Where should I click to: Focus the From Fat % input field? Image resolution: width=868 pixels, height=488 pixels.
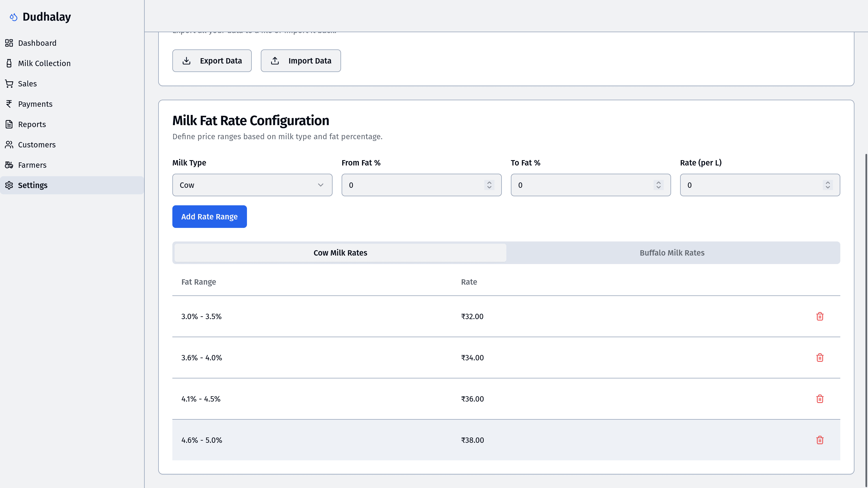pyautogui.click(x=413, y=185)
